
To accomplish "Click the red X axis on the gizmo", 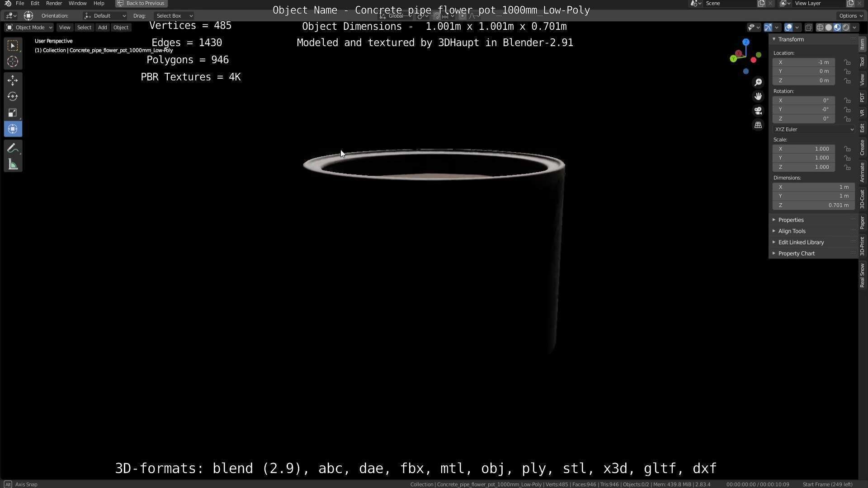I will [x=754, y=60].
